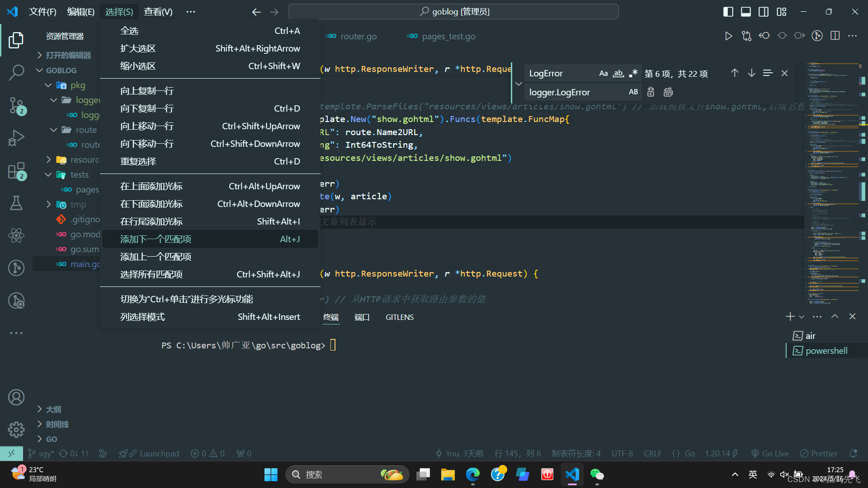This screenshot has width=868, height=488.
Task: Open the Explorer view in activity bar
Action: 16,40
